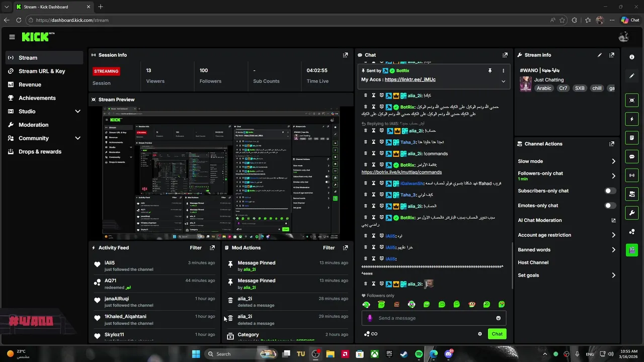
Task: Click the chat scrollbar
Action: 512,265
